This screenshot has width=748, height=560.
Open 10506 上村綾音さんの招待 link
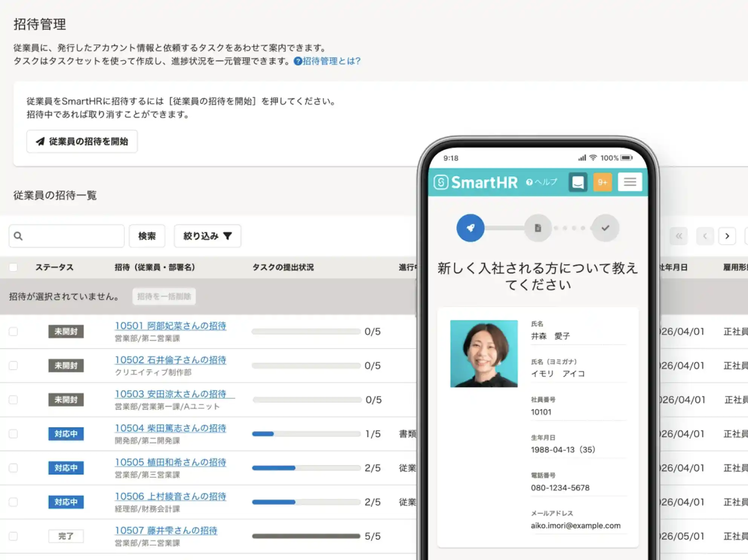tap(170, 496)
